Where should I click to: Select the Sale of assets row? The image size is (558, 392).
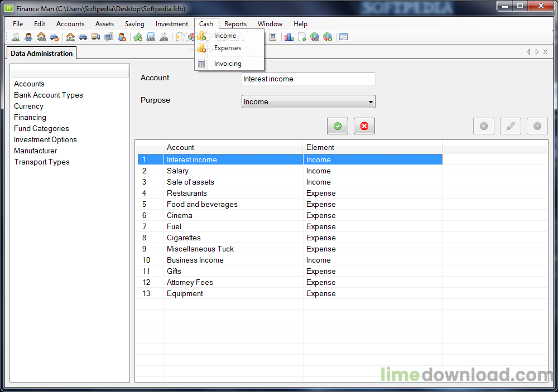(x=290, y=182)
